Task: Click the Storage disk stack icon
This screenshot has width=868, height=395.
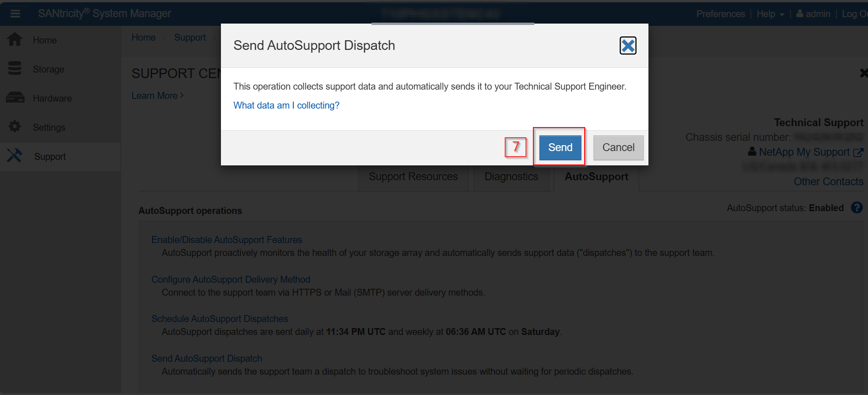Action: [15, 68]
